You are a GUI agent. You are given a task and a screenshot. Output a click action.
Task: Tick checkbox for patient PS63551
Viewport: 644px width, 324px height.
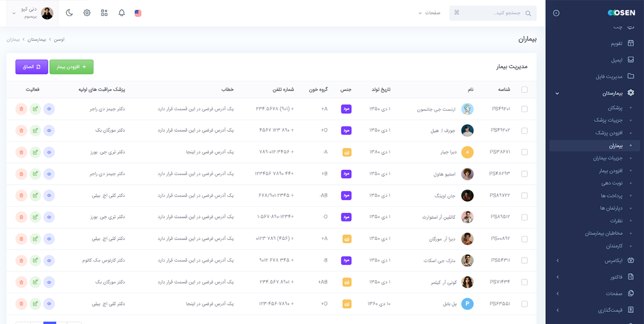pos(525,304)
